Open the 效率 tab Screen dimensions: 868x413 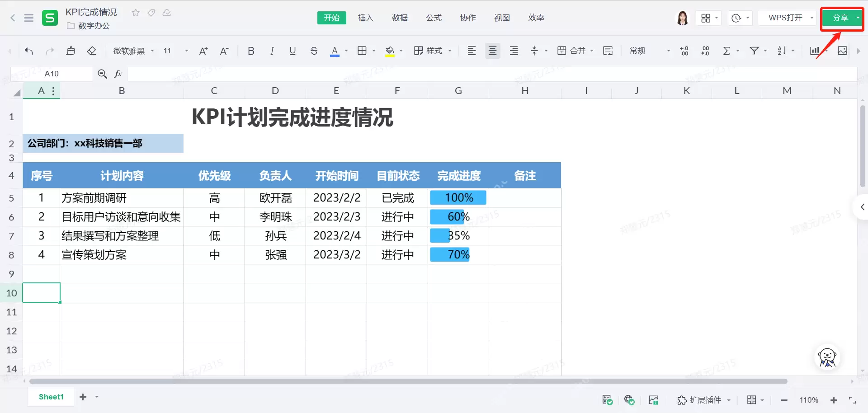click(536, 18)
